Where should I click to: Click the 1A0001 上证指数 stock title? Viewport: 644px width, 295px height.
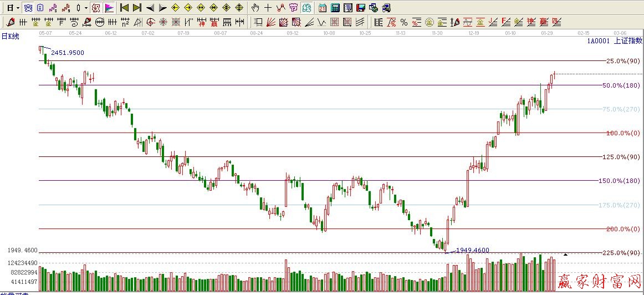click(614, 40)
